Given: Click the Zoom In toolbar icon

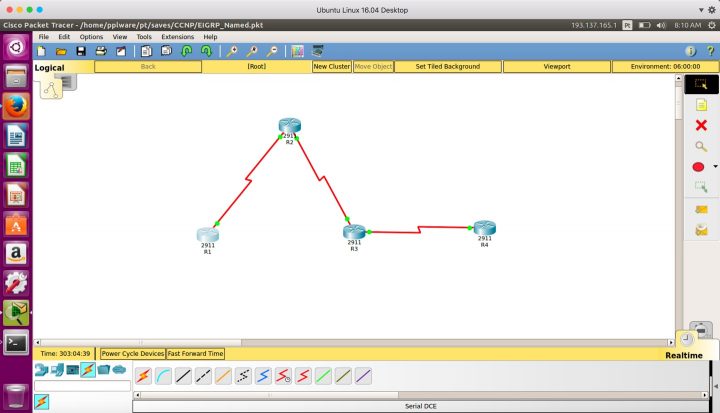Looking at the screenshot, I should (x=232, y=51).
